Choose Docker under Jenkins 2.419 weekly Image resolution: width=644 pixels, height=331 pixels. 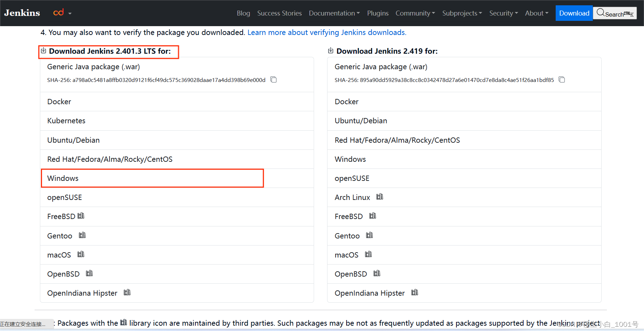tap(464, 102)
